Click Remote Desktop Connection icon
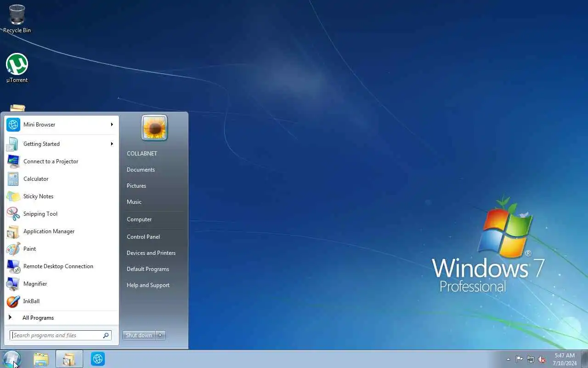Screen dimensions: 588x368 pyautogui.click(x=13, y=266)
